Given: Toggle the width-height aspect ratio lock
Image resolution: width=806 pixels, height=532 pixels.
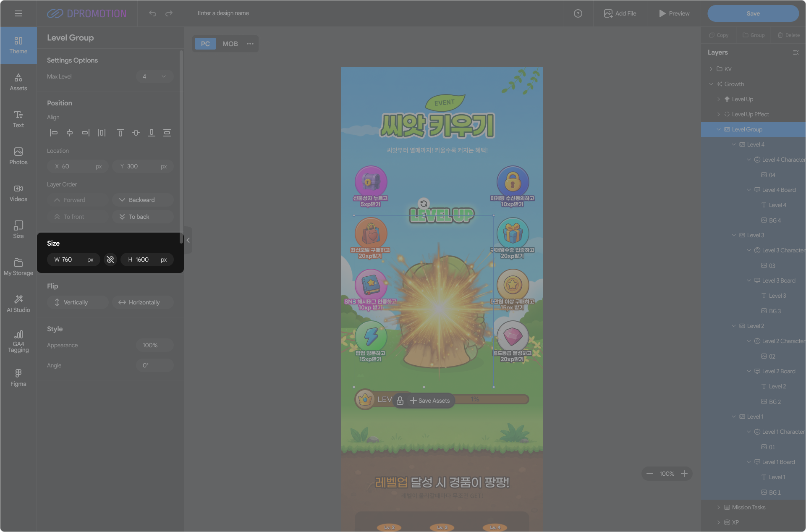Looking at the screenshot, I should 110,259.
